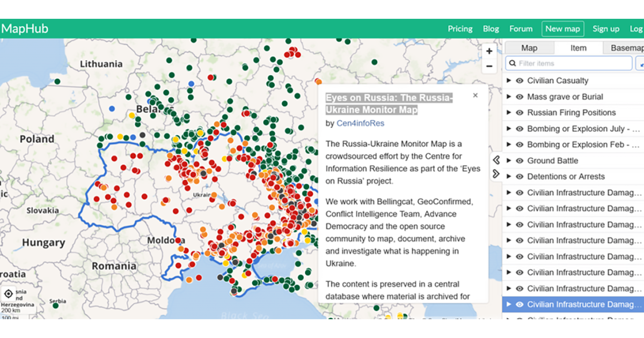Open the Basemap tab
This screenshot has height=338, width=644.
(x=624, y=48)
